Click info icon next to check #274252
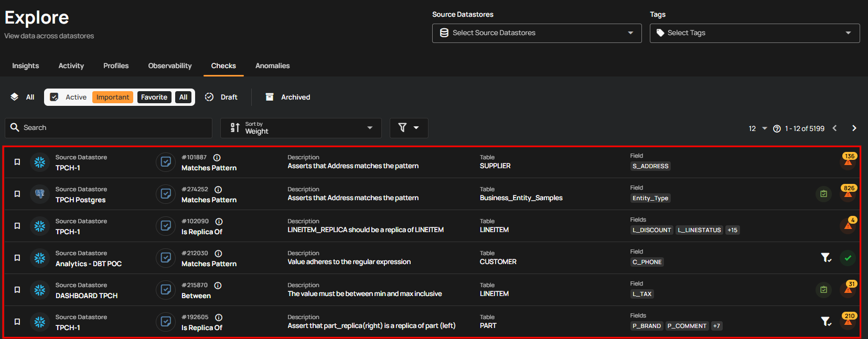The height and width of the screenshot is (339, 868). point(218,190)
